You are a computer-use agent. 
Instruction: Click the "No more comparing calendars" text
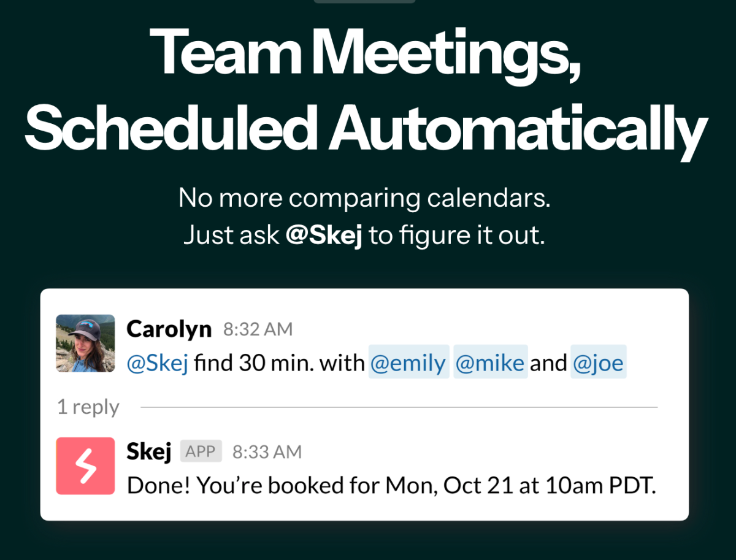tap(364, 199)
